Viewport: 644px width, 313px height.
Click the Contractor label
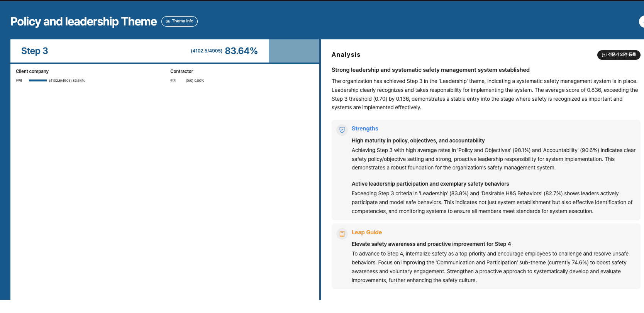click(x=182, y=71)
